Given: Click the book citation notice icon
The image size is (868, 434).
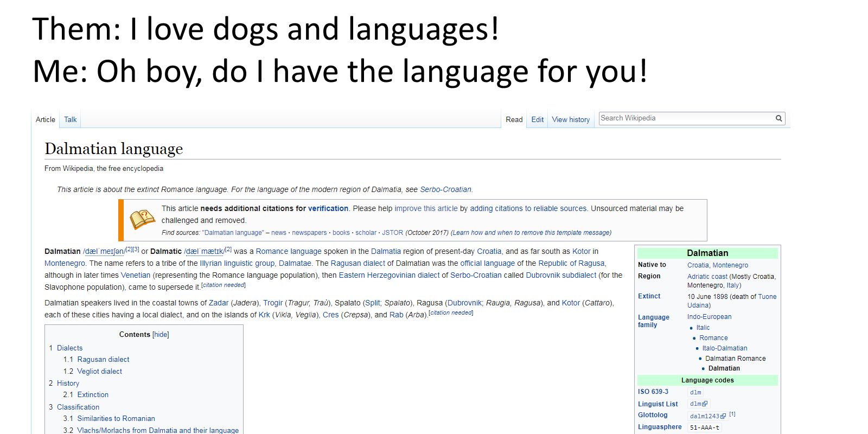Looking at the screenshot, I should coord(142,220).
